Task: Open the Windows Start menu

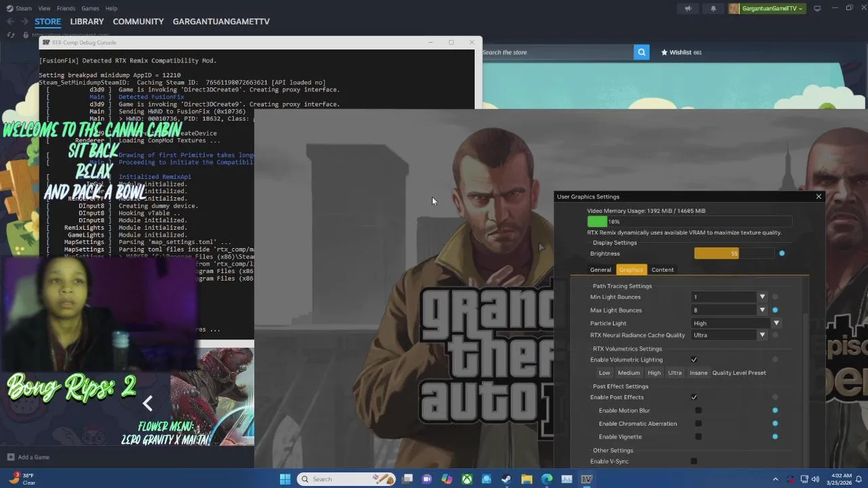Action: pos(285,479)
